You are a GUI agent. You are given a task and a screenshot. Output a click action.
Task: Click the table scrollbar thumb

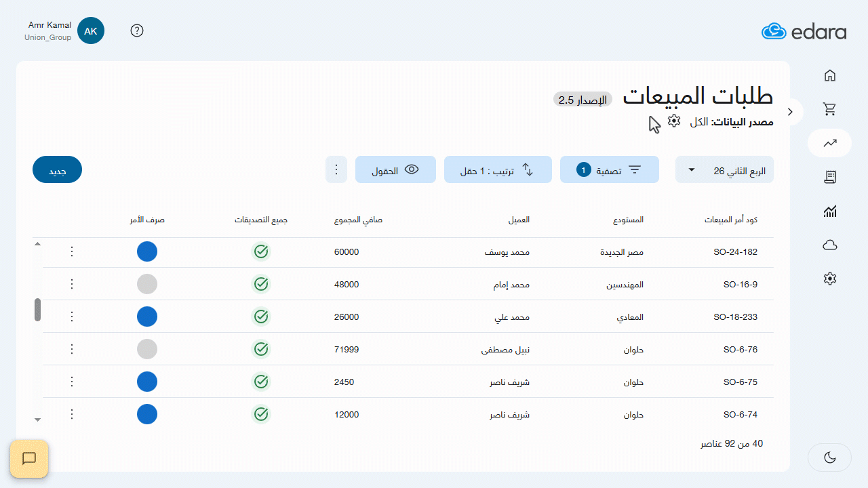click(x=37, y=310)
